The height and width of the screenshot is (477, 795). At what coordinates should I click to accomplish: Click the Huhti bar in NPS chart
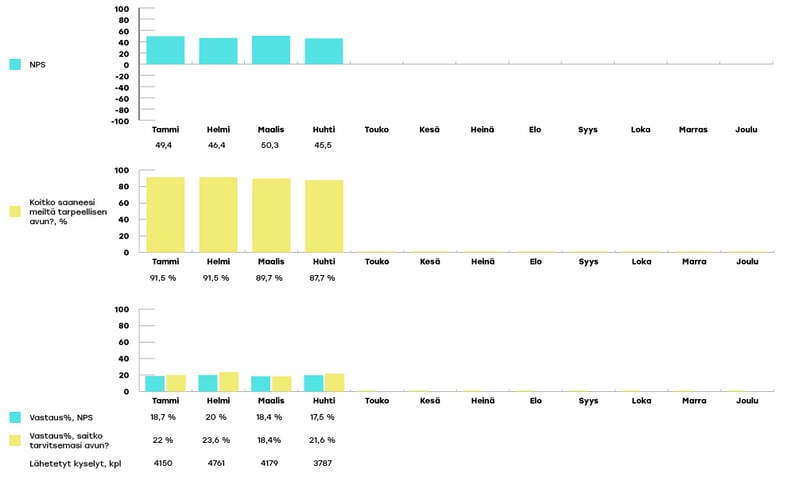[x=324, y=51]
